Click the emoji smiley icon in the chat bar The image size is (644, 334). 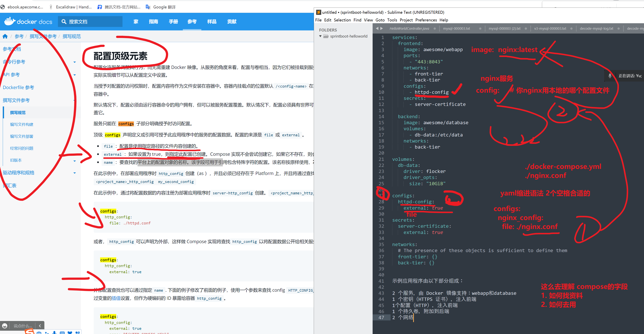5,326
